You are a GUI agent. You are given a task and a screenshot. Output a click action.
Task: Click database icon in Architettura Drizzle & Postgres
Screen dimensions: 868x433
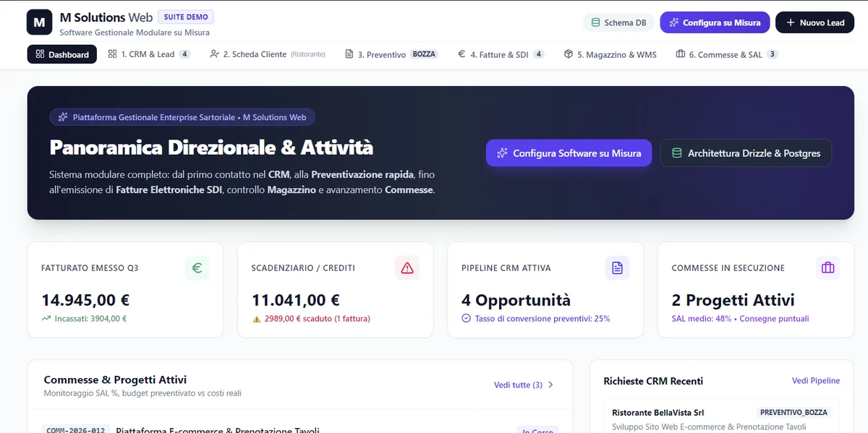point(677,153)
